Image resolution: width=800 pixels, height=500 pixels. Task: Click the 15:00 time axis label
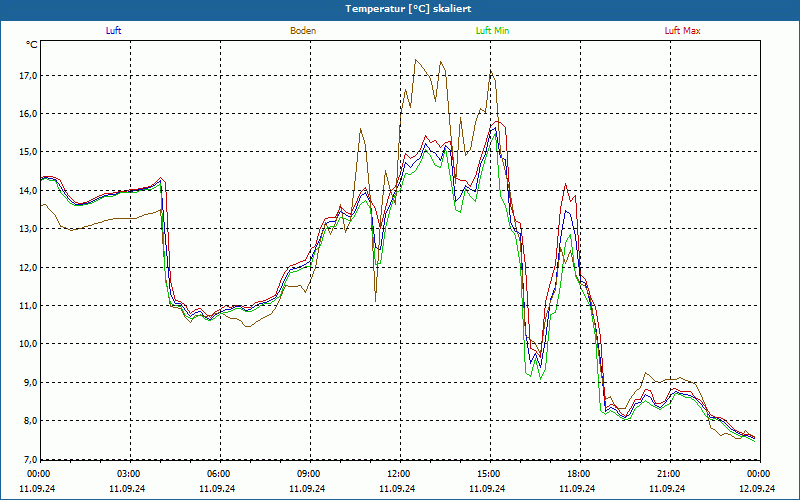click(488, 474)
